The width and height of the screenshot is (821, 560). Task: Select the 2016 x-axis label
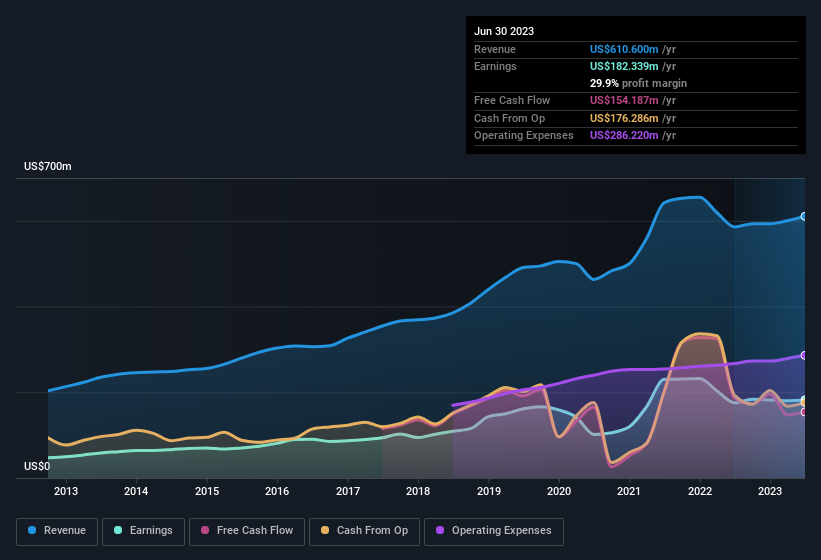click(277, 491)
